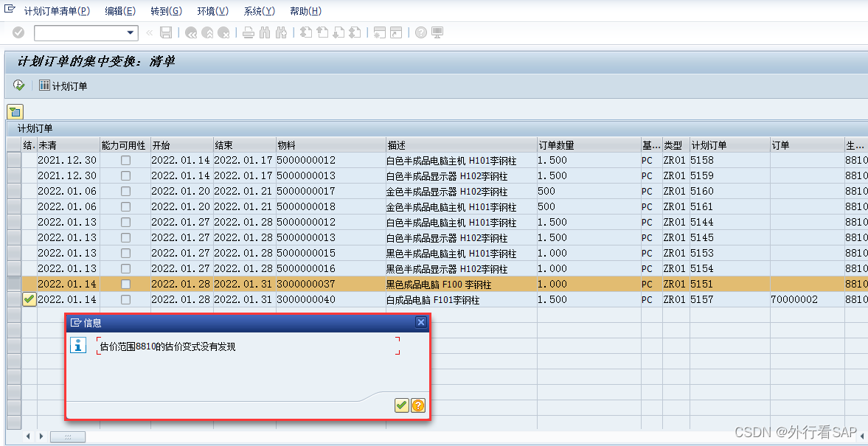Toggle capacity checkbox for planned order 5154
This screenshot has height=446, width=868.
[x=126, y=269]
